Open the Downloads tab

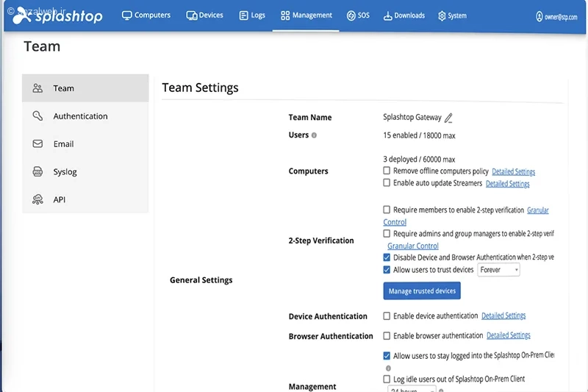(404, 15)
